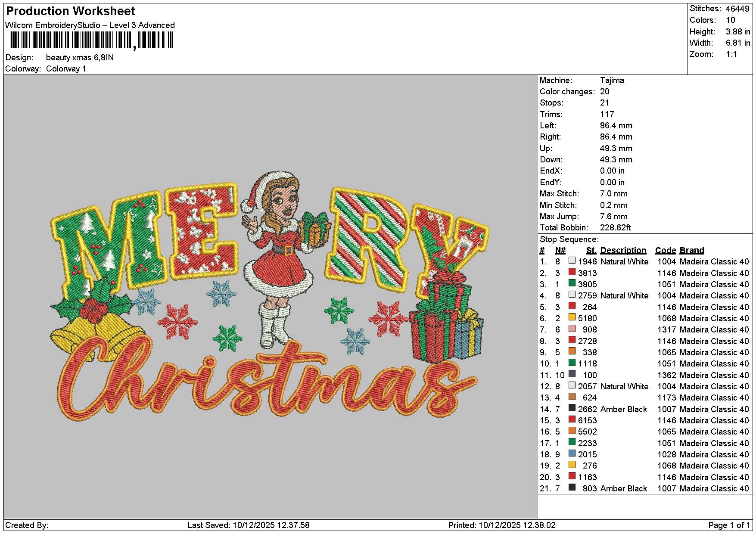Click the "Left:" measurement label
The height and width of the screenshot is (534, 756).
[548, 126]
